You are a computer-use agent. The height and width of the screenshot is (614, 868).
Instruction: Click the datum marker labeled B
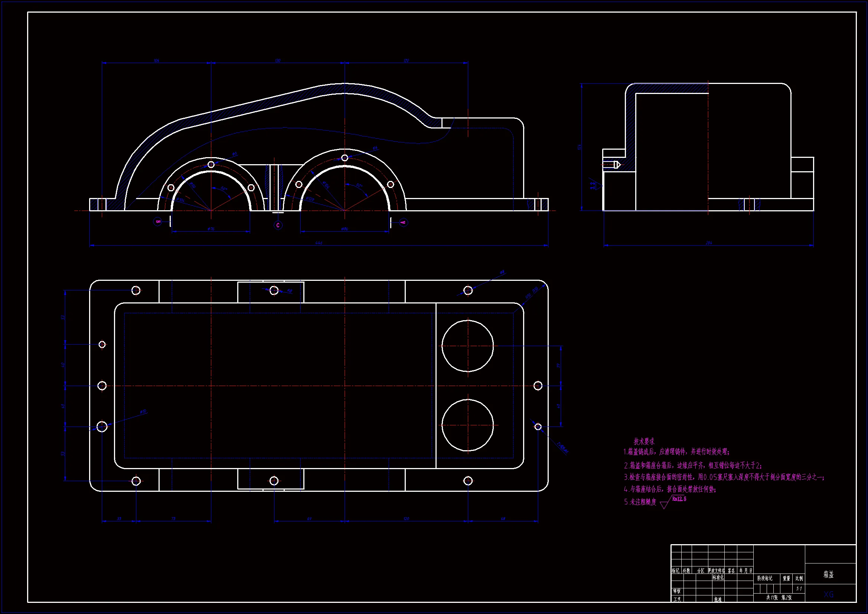[158, 222]
